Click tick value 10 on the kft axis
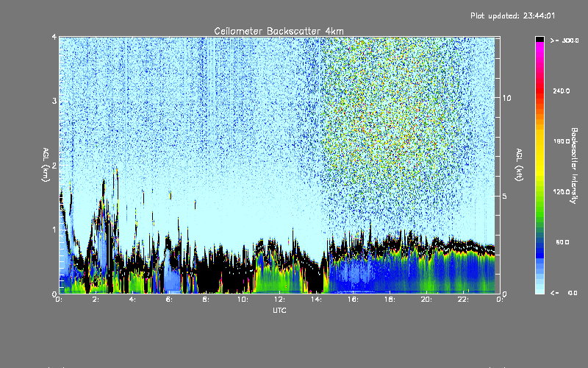 click(x=506, y=98)
